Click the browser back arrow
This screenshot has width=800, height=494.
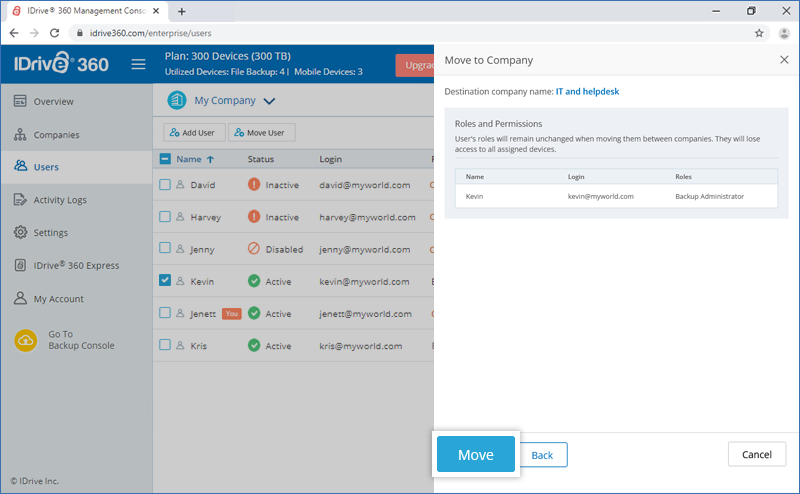coord(14,33)
